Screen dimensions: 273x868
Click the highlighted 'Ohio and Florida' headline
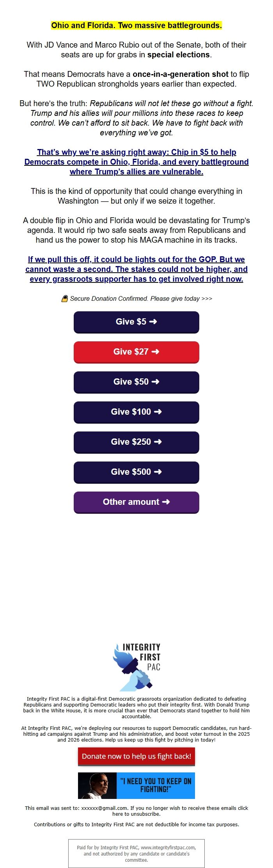[x=136, y=26]
